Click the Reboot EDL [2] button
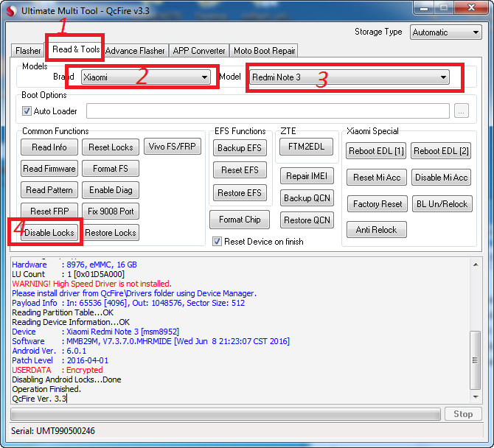The image size is (494, 448). [x=441, y=151]
